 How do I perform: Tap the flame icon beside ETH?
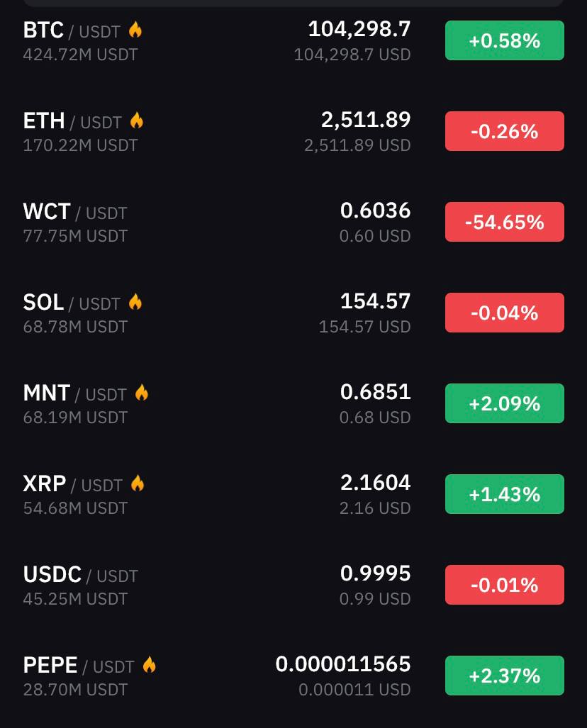[x=137, y=121]
